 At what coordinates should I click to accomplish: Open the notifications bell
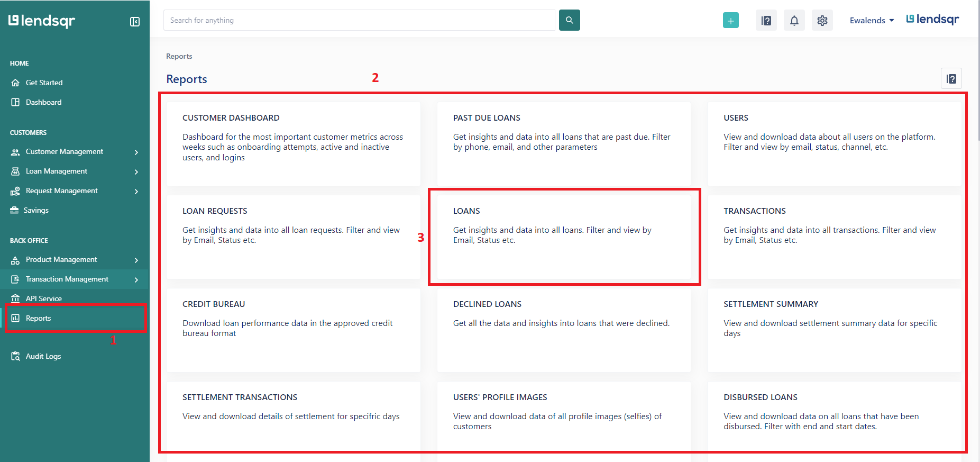click(794, 21)
